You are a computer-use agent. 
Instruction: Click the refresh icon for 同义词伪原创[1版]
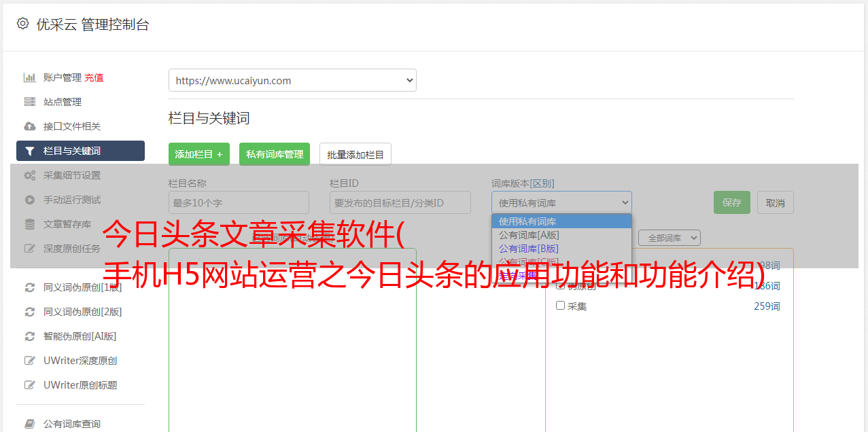click(x=30, y=287)
